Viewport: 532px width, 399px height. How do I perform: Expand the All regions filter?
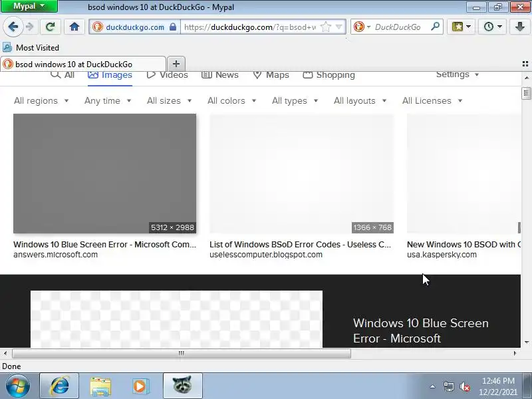(41, 101)
